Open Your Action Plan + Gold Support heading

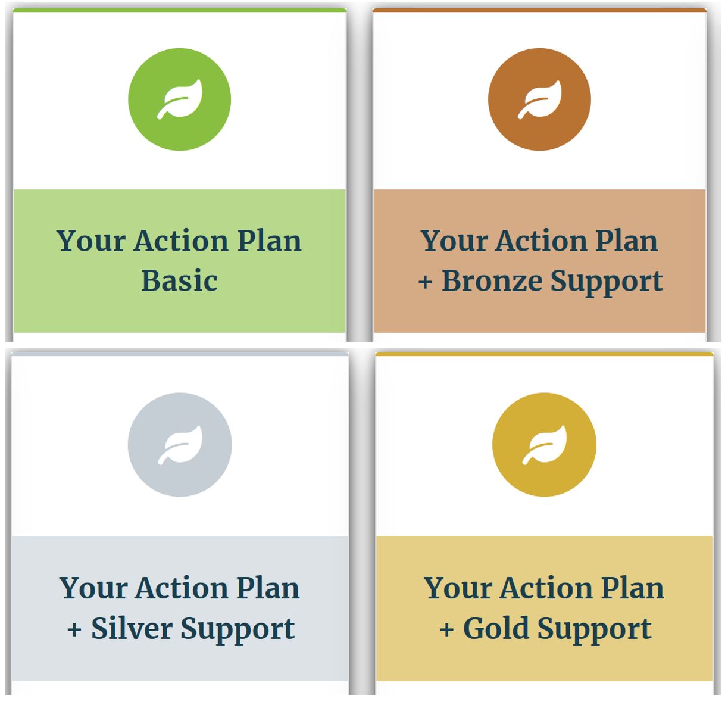(544, 609)
